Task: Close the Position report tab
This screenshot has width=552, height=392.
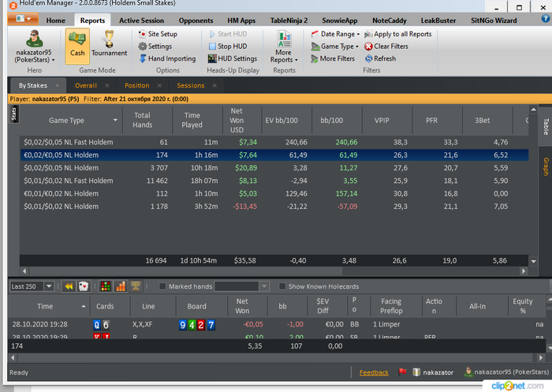Action: (x=159, y=86)
